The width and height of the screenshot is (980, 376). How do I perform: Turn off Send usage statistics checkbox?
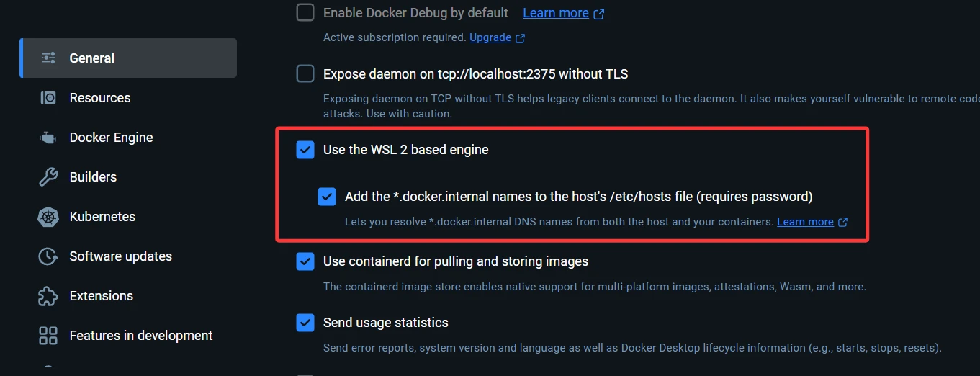pos(305,323)
